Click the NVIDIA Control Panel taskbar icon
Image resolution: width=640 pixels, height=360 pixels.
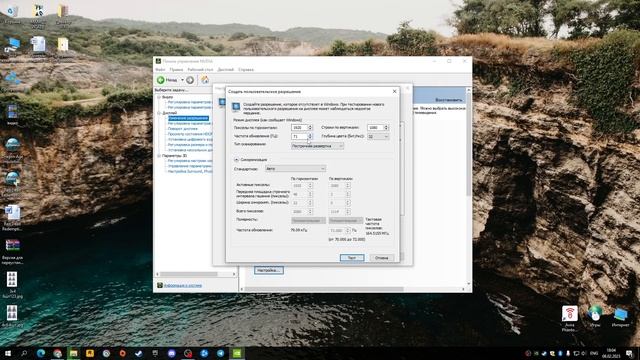click(x=237, y=353)
